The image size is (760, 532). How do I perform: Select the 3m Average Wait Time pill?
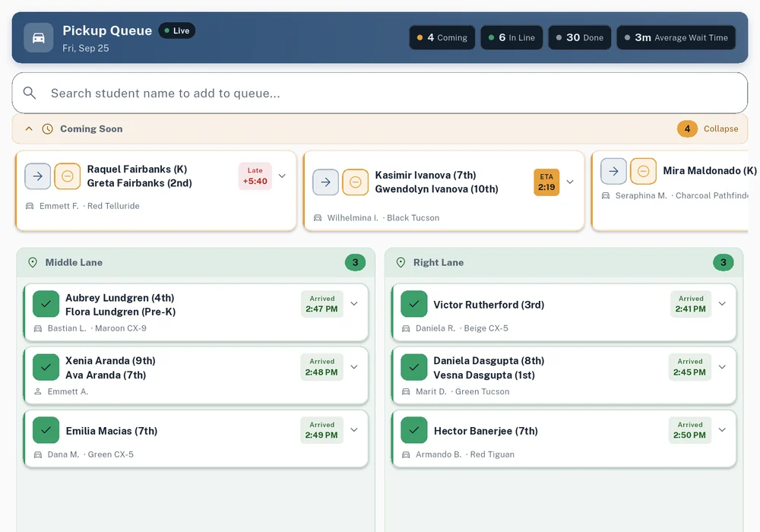pyautogui.click(x=676, y=38)
